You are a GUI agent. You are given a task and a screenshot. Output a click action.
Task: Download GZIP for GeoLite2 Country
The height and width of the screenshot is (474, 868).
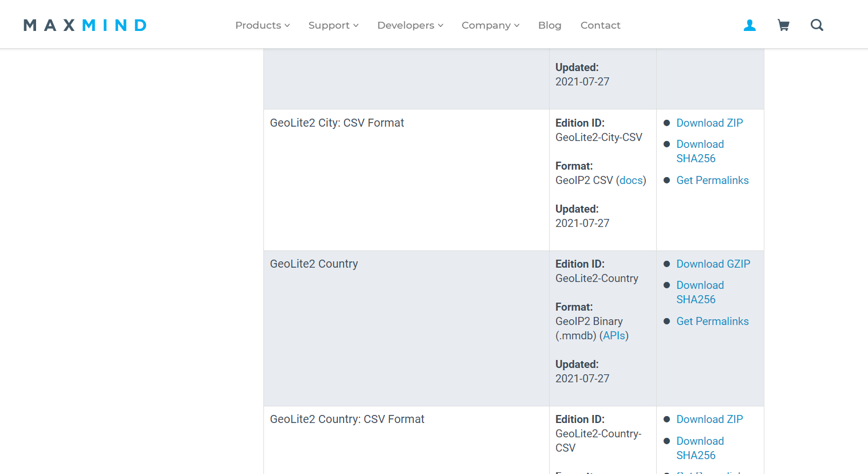(713, 264)
